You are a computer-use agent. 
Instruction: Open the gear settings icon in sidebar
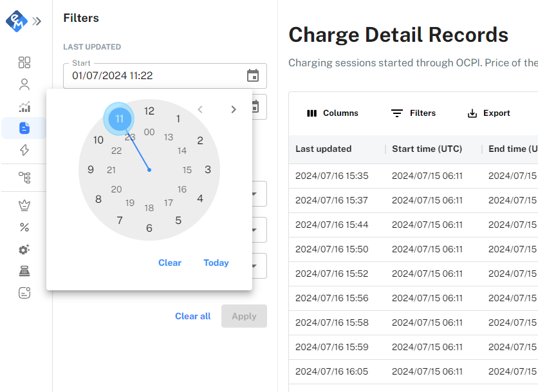24,250
